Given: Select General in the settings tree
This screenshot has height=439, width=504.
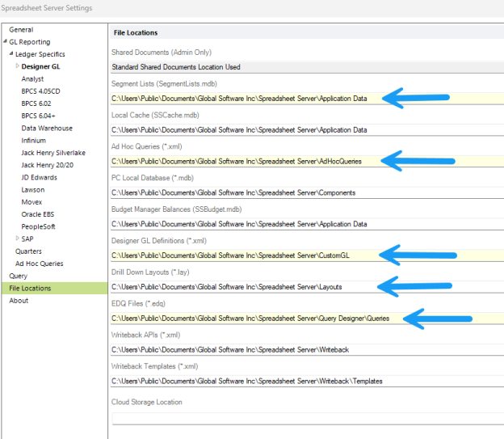Looking at the screenshot, I should (x=21, y=30).
